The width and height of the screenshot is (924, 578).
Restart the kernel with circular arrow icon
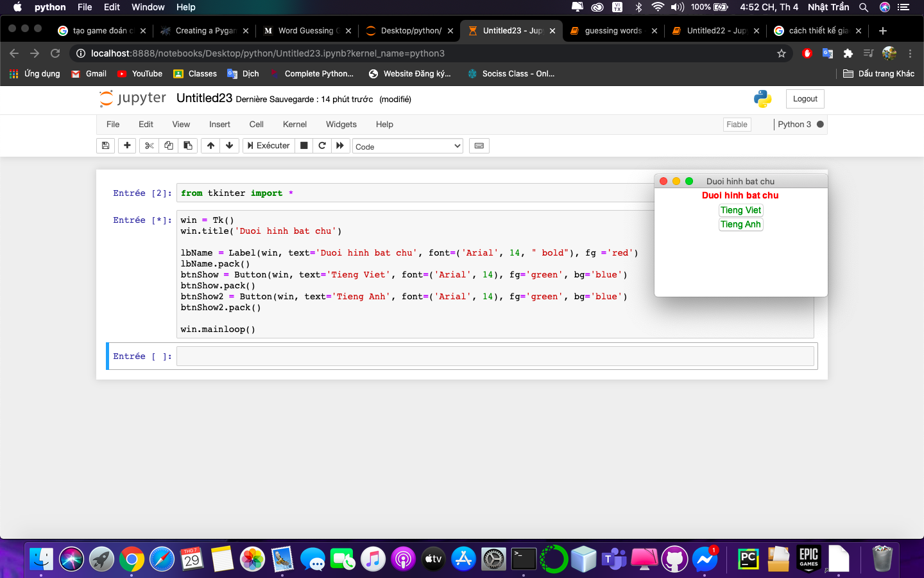tap(322, 146)
